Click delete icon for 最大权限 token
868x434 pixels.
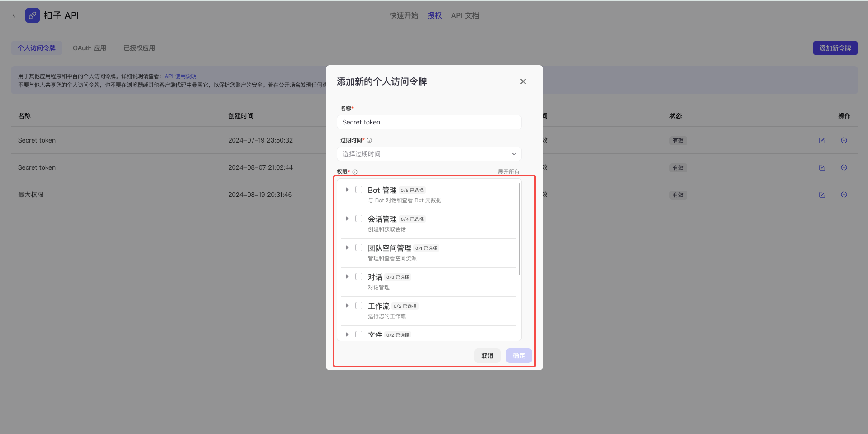(x=844, y=195)
